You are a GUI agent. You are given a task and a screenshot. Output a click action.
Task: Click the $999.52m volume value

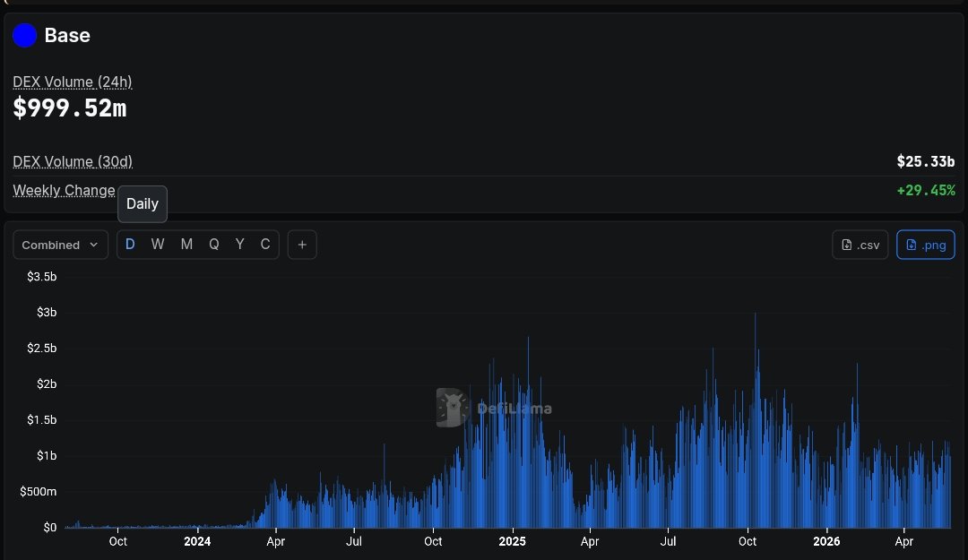point(70,108)
